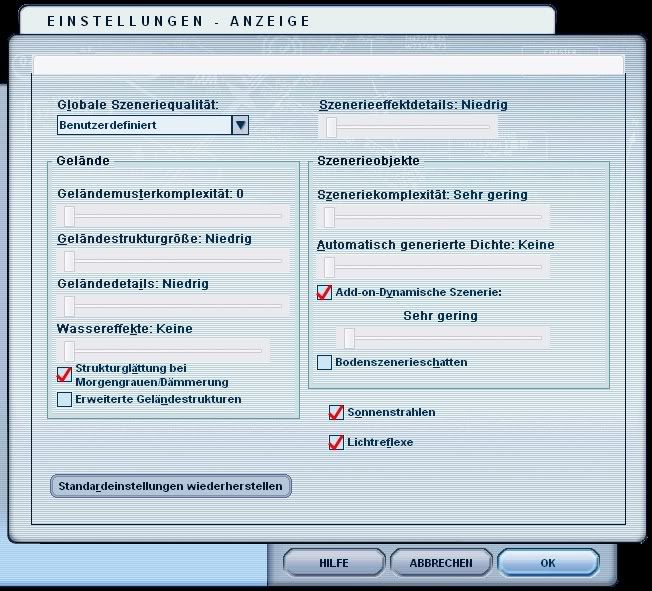This screenshot has width=652, height=591.
Task: Disable Strukturglättung bei Morgengrauen/Dämmerung checkbox
Action: click(x=65, y=375)
